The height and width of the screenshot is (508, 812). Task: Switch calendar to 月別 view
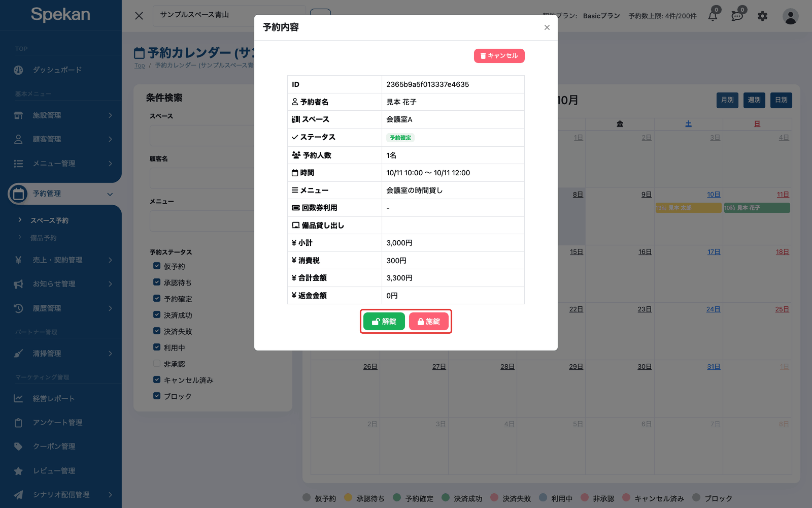(x=727, y=100)
